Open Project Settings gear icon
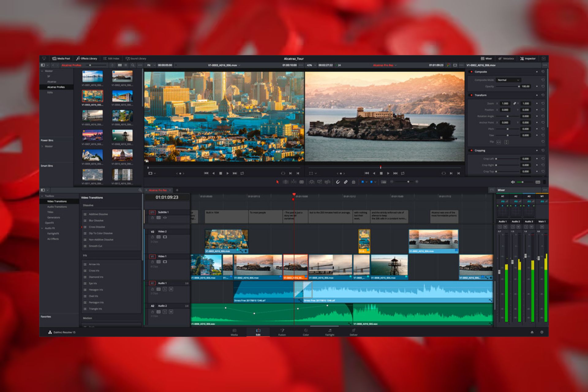This screenshot has height=392, width=588. point(542,332)
